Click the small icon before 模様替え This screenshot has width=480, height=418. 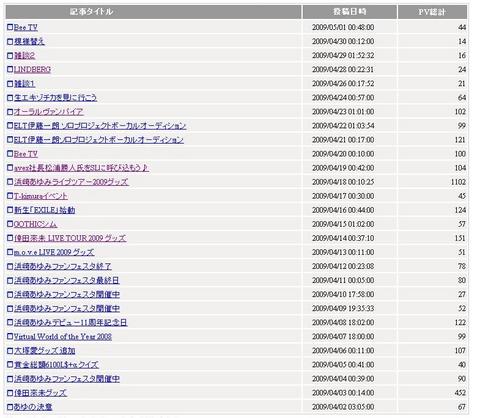[10, 42]
